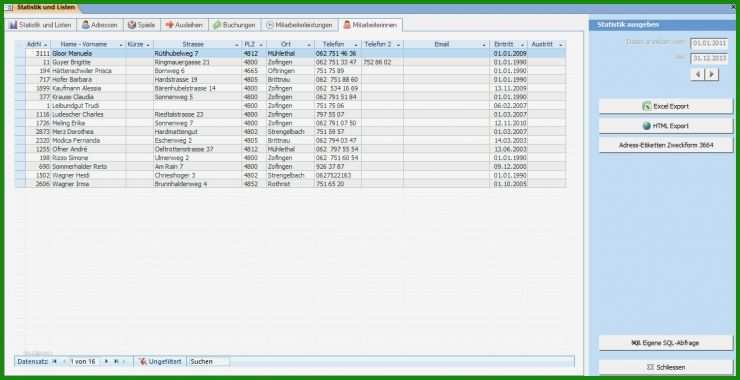Click Adress-Etiketten Zweckform 3664 button
Viewport: 740px width, 380px height.
(666, 145)
